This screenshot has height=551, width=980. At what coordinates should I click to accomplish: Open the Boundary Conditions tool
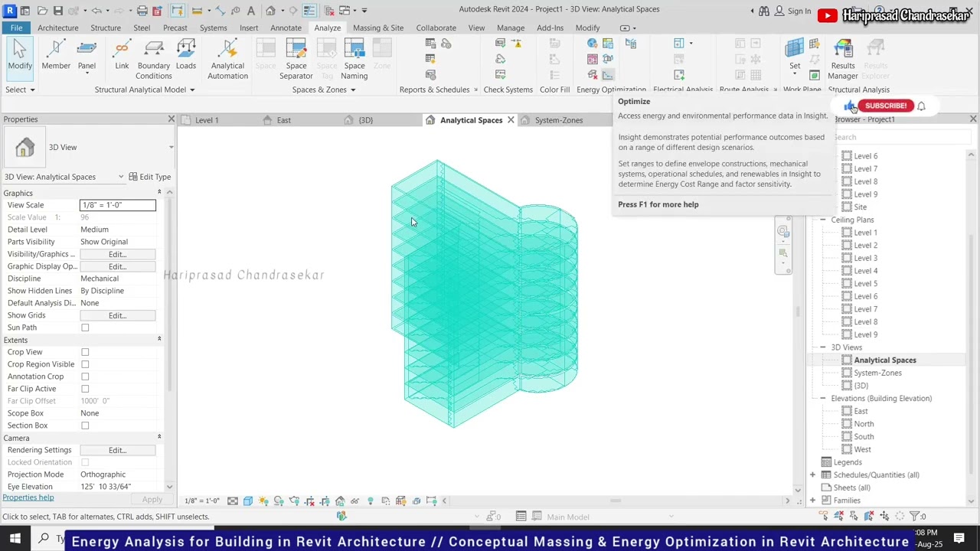pyautogui.click(x=153, y=60)
